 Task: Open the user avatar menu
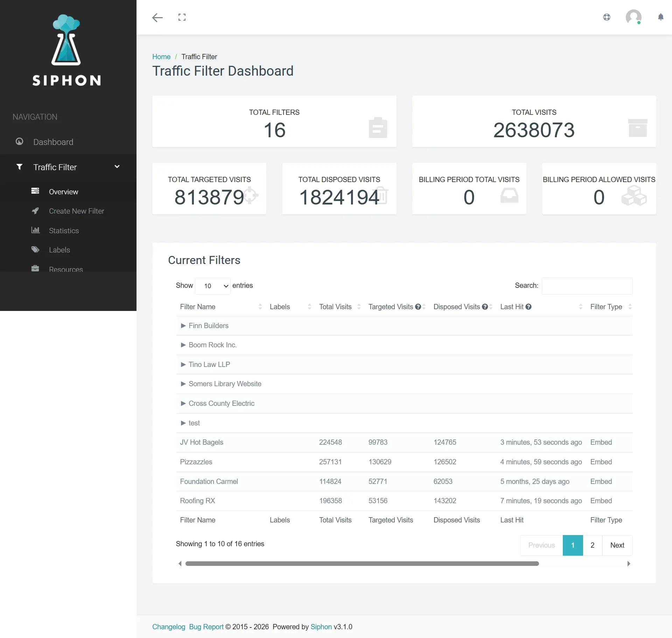pyautogui.click(x=633, y=17)
